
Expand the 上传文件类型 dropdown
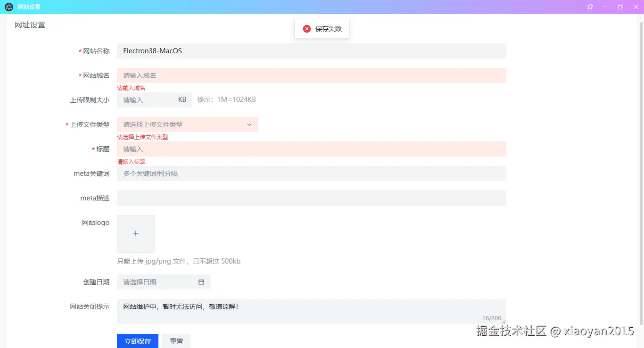pyautogui.click(x=187, y=124)
